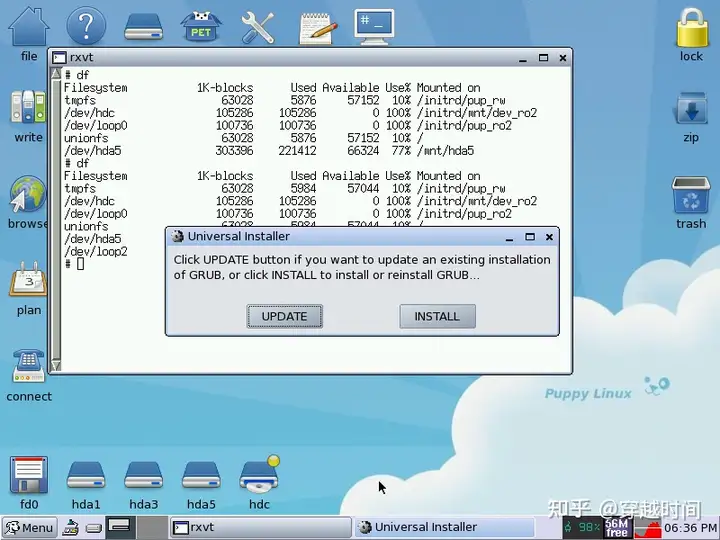Screen dimensions: 720x540
Task: Click the 221412 used value in terminal
Action: point(297,151)
